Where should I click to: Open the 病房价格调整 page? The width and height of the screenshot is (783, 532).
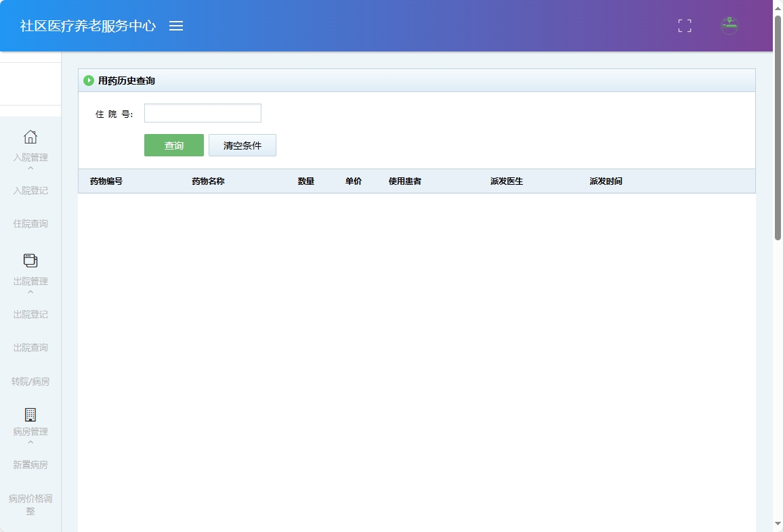point(30,504)
